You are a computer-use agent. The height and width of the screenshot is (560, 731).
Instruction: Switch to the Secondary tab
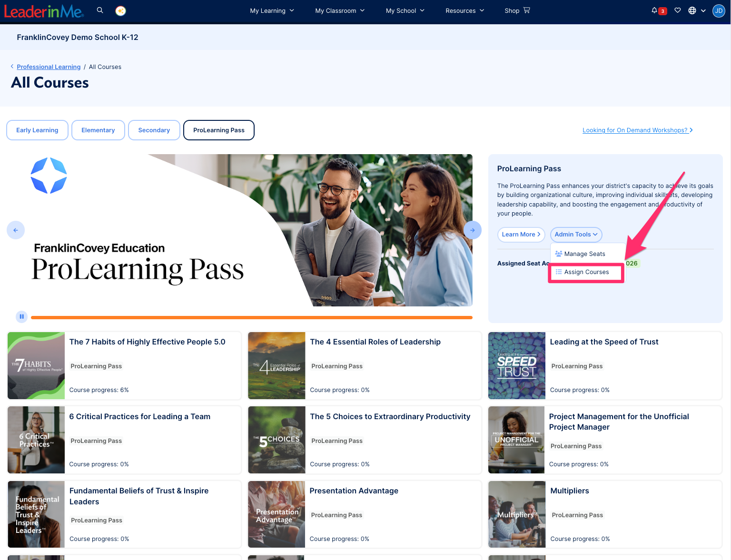click(x=154, y=130)
